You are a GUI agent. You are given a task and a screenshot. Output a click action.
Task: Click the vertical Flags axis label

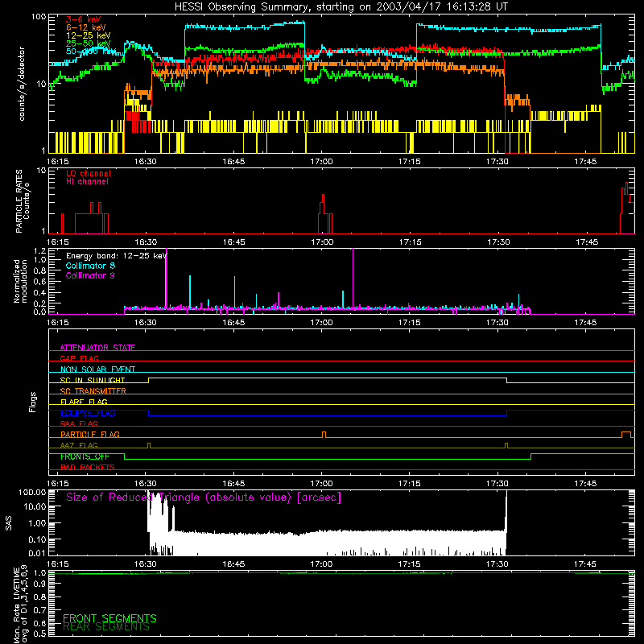(32, 402)
